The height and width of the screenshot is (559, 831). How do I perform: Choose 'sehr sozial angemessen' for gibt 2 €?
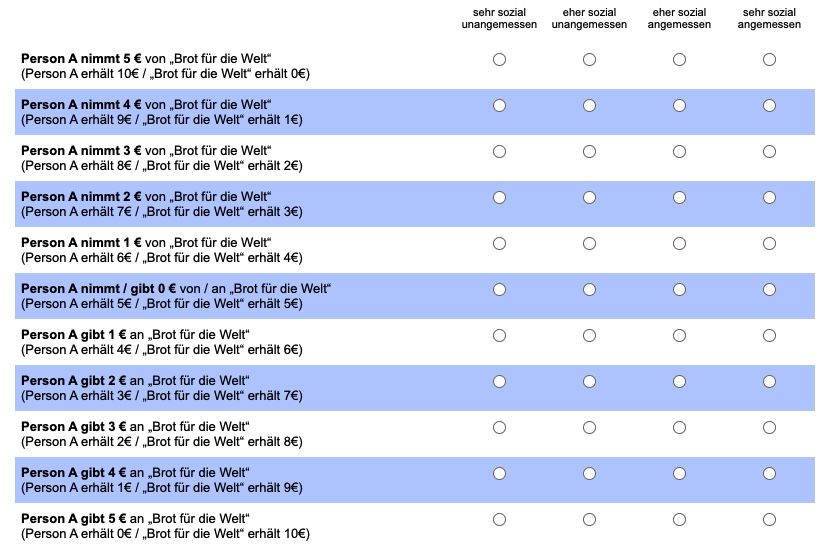tap(770, 381)
